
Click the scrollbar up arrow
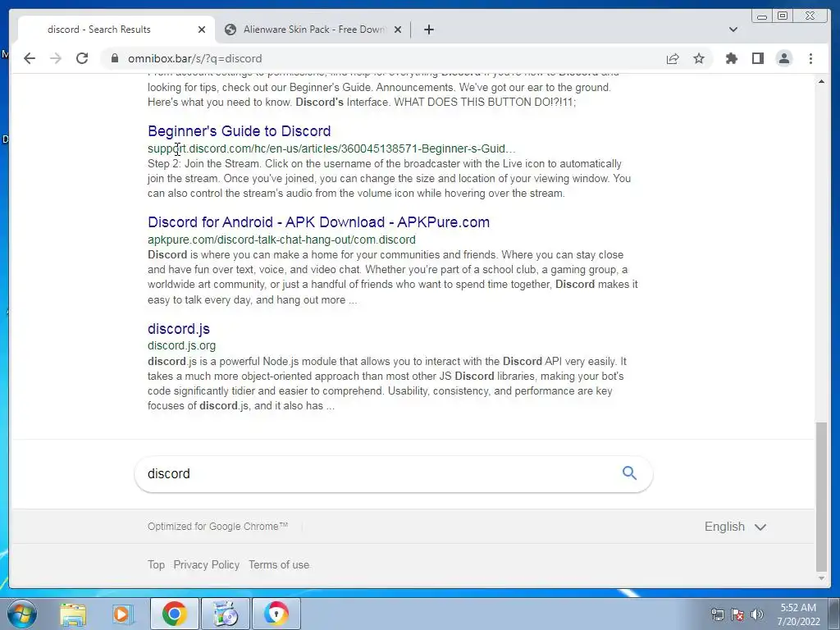coord(821,81)
